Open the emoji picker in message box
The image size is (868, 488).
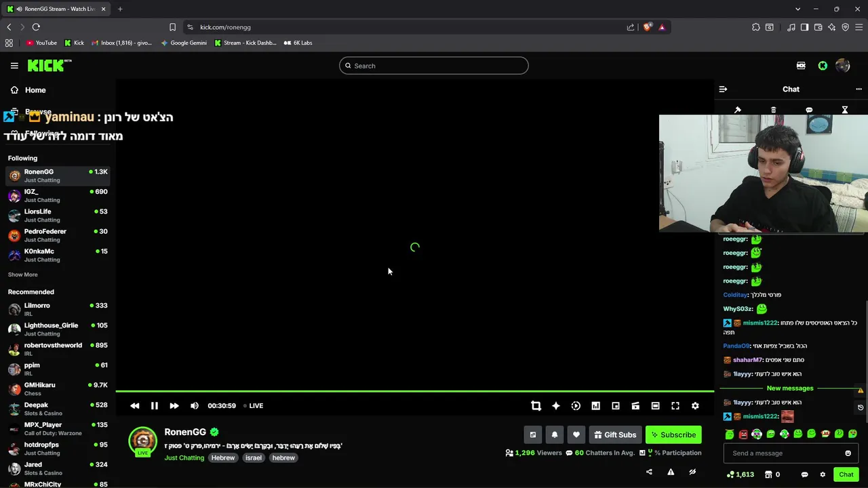pyautogui.click(x=848, y=453)
